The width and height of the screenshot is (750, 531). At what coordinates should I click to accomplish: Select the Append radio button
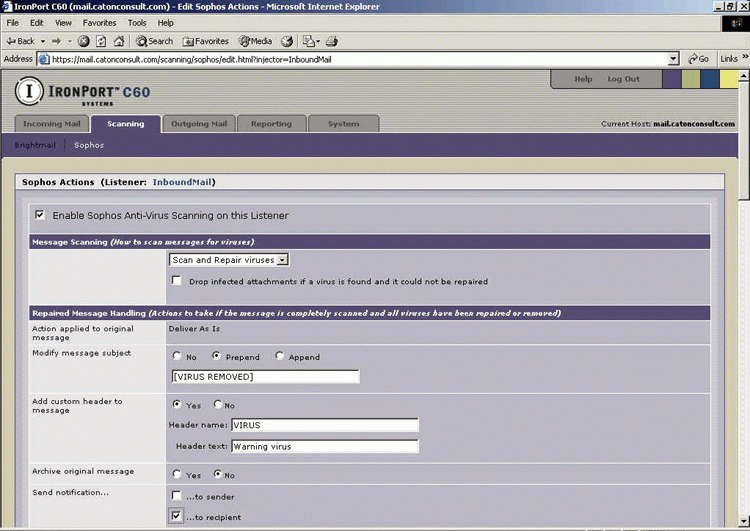point(279,356)
